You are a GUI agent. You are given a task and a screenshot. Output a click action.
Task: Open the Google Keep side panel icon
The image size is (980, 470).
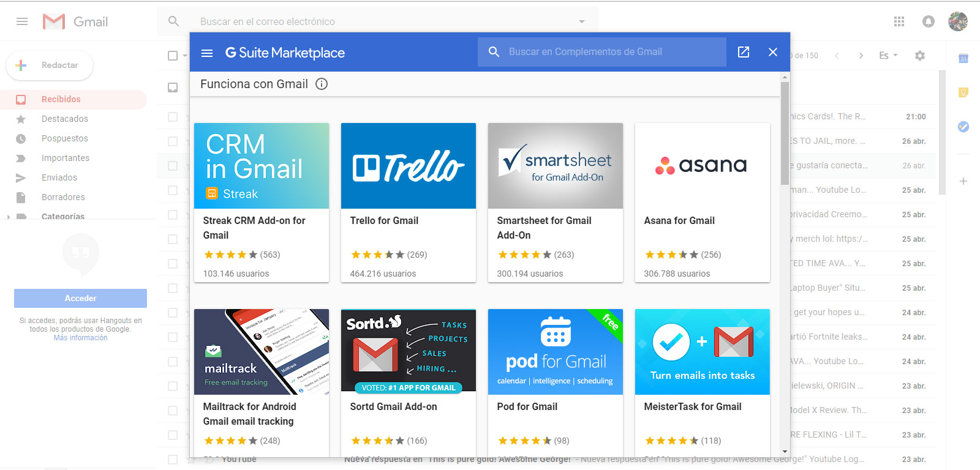963,92
